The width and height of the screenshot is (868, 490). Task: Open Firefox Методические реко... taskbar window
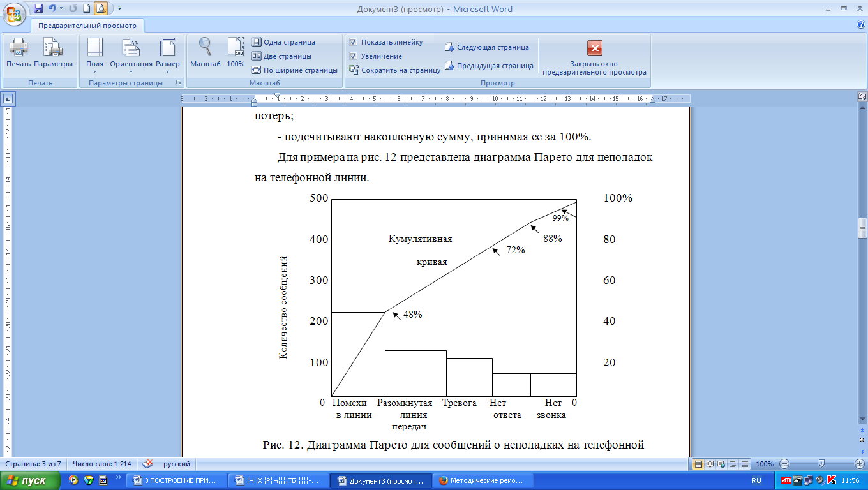click(x=483, y=480)
